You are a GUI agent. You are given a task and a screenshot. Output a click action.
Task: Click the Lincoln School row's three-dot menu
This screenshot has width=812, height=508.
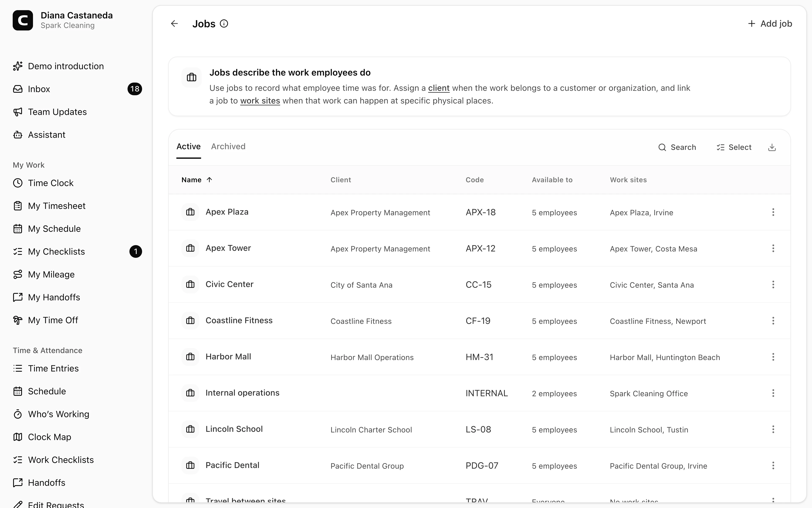[773, 429]
